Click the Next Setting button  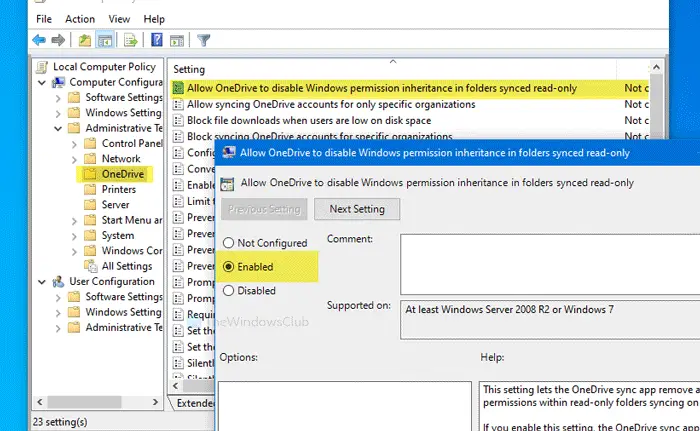pyautogui.click(x=357, y=209)
